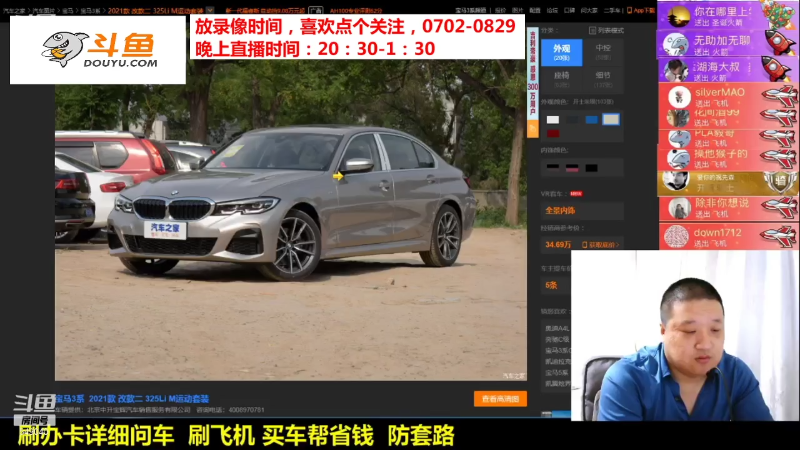
Task: Select the 外观 exterior photo category
Action: [561, 52]
